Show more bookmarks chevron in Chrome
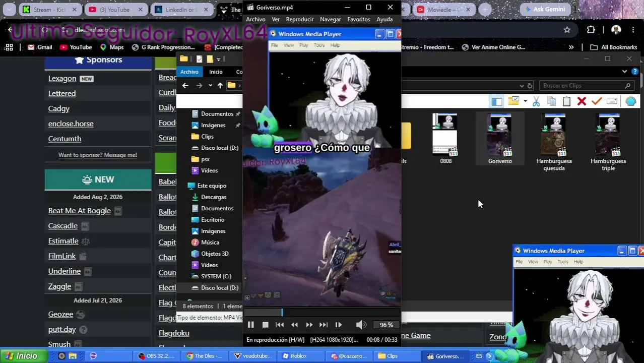The width and height of the screenshot is (644, 363). (571, 47)
